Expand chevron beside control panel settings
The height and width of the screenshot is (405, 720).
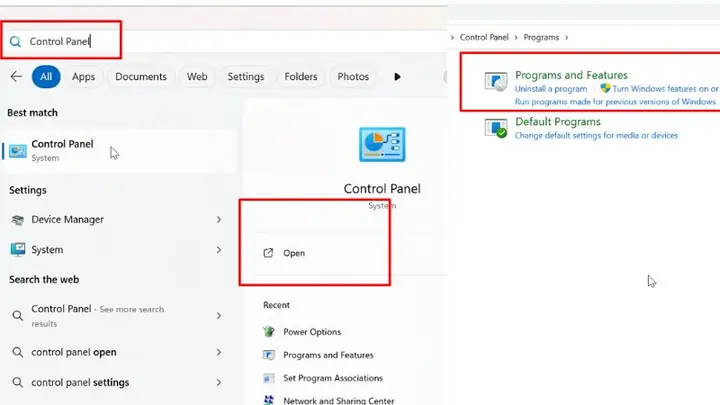219,382
